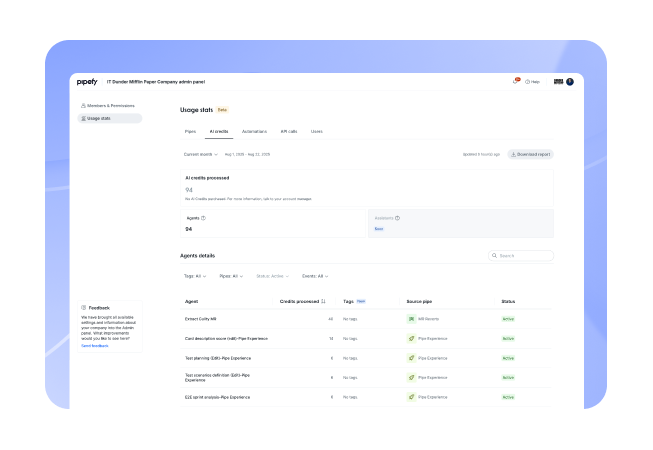Viewport: 653px width, 450px height.
Task: Click the New badge next to Tags
Action: 361,301
